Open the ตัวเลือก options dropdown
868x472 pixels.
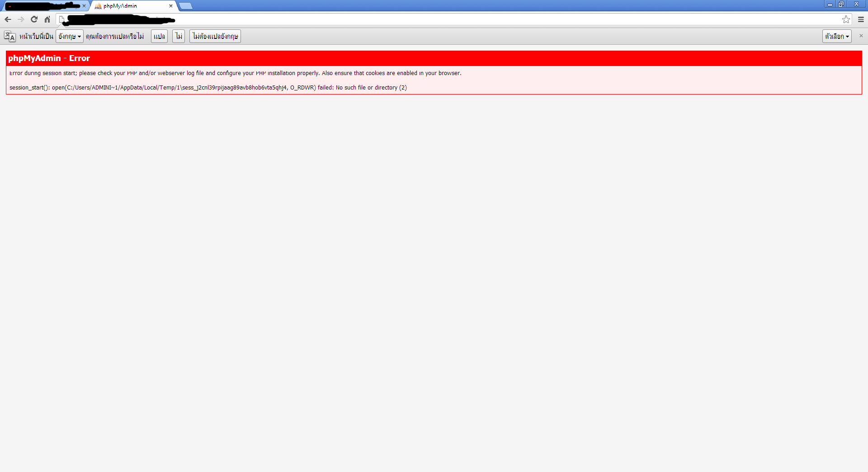tap(837, 36)
